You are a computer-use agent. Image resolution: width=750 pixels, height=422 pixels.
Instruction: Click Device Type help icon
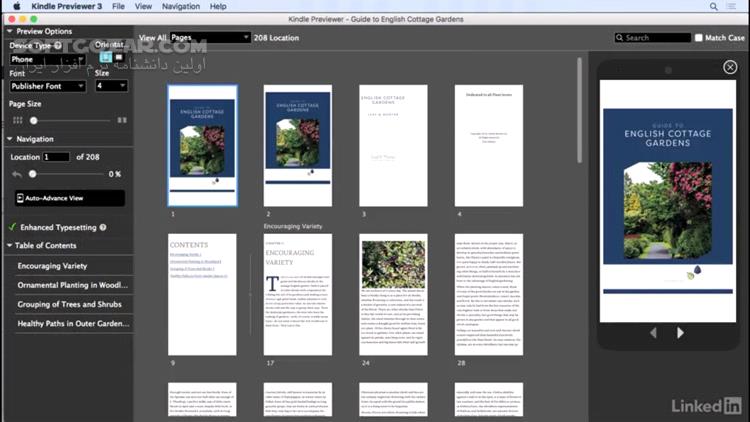58,45
